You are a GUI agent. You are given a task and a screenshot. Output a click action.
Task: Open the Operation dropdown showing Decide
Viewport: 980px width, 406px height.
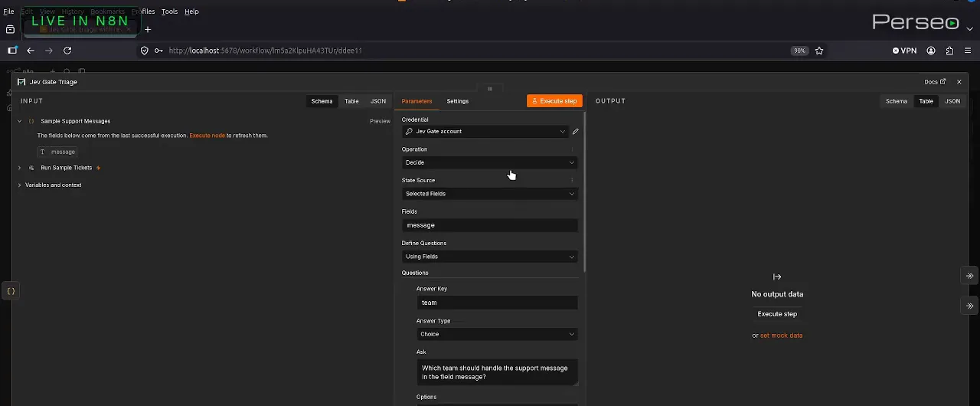[490, 162]
